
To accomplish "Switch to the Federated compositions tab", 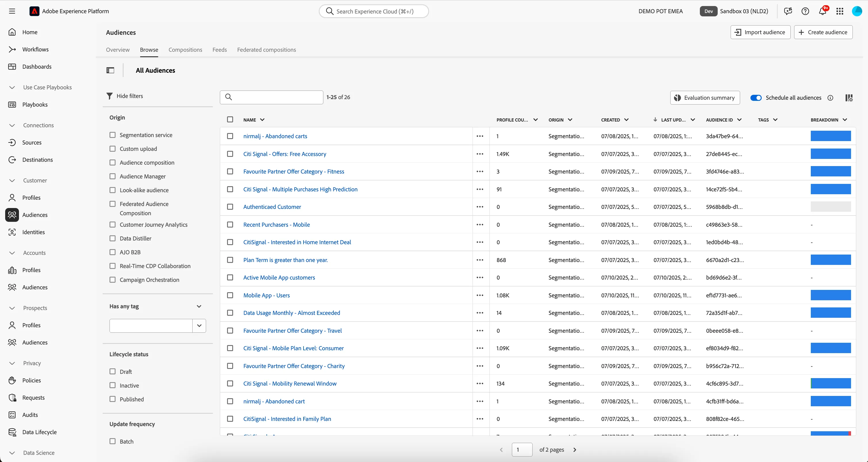I will pyautogui.click(x=266, y=49).
